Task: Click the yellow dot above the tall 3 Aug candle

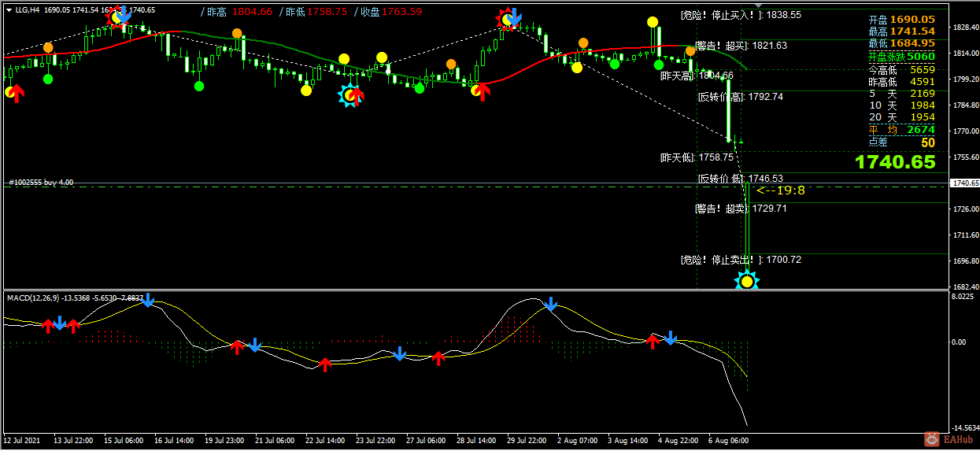Action: (653, 22)
